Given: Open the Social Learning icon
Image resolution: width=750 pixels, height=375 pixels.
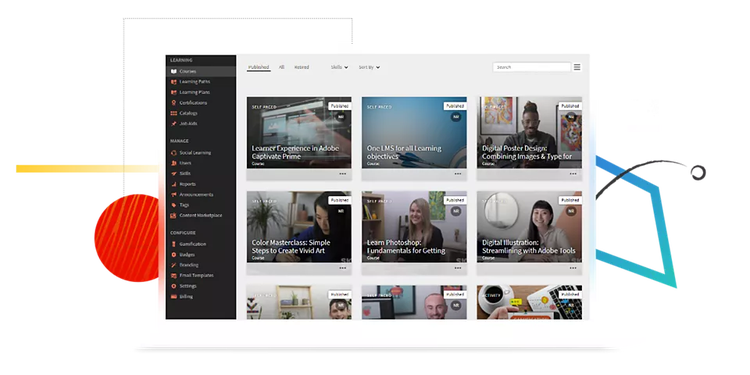Looking at the screenshot, I should click(x=174, y=153).
